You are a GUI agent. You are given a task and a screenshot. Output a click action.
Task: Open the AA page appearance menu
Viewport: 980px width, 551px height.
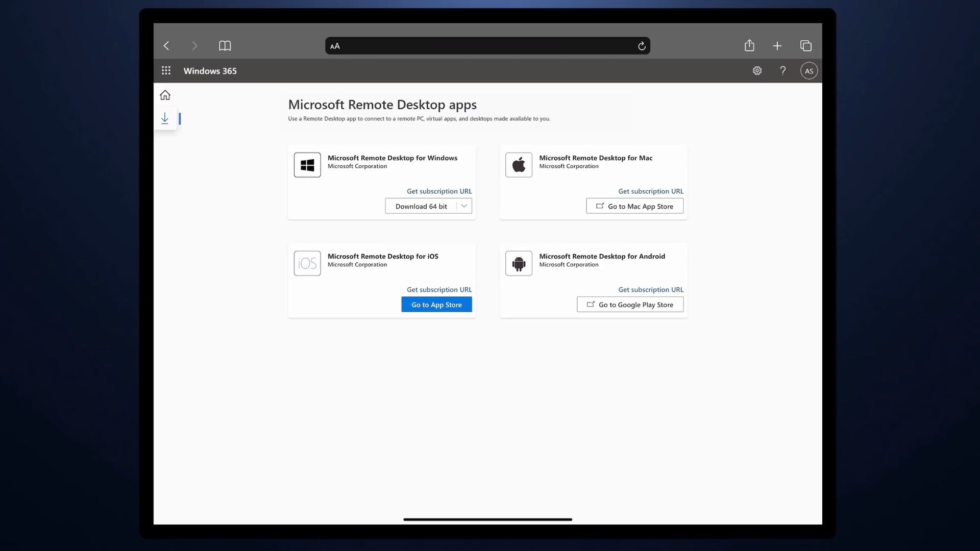[335, 45]
